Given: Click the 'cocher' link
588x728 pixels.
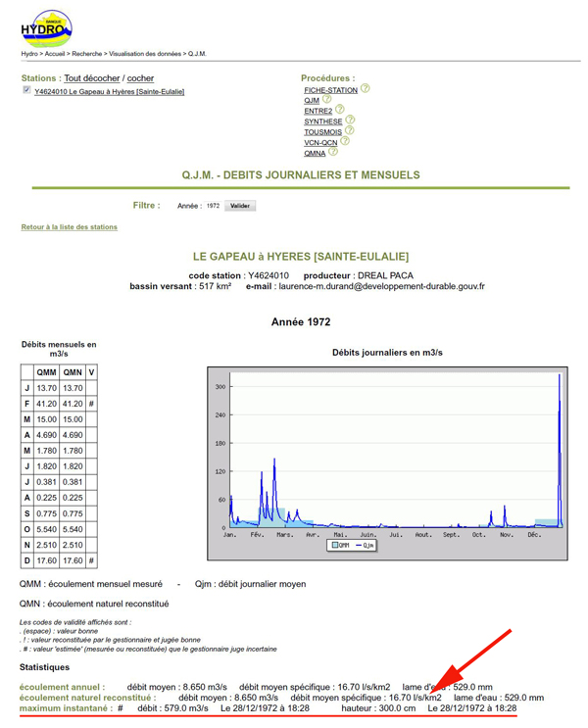Looking at the screenshot, I should click(x=140, y=78).
